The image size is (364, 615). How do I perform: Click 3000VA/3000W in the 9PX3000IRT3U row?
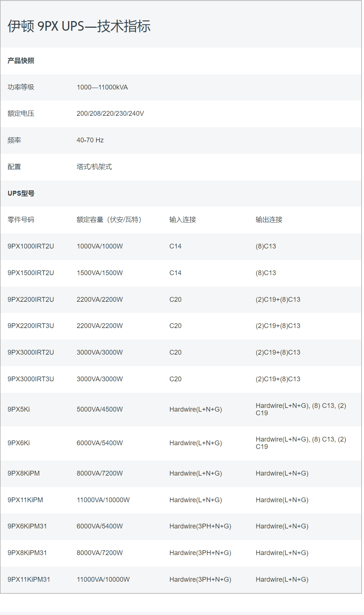point(100,379)
